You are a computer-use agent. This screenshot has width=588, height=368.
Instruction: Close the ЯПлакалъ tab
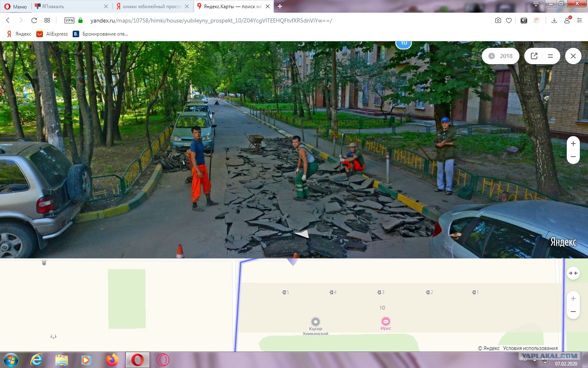click(x=106, y=7)
